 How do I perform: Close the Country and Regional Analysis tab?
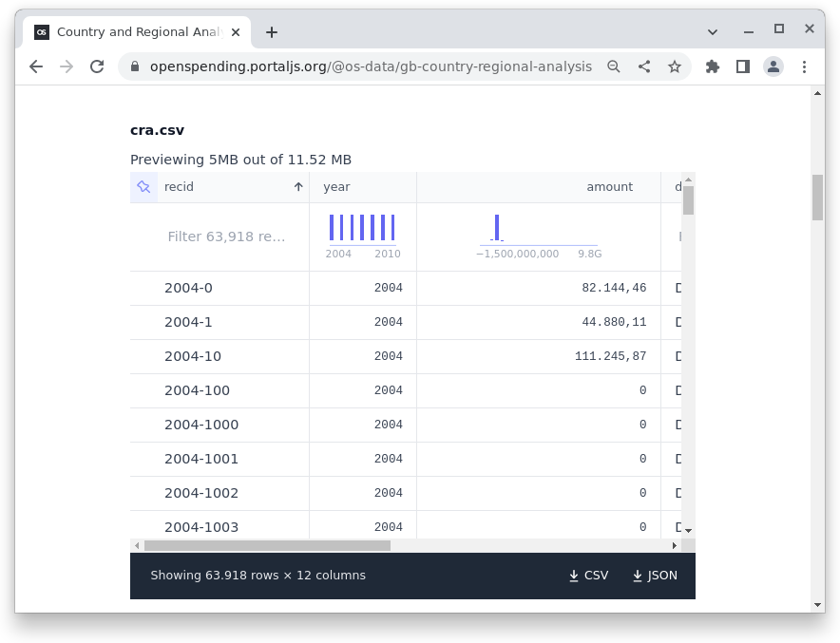[x=235, y=32]
